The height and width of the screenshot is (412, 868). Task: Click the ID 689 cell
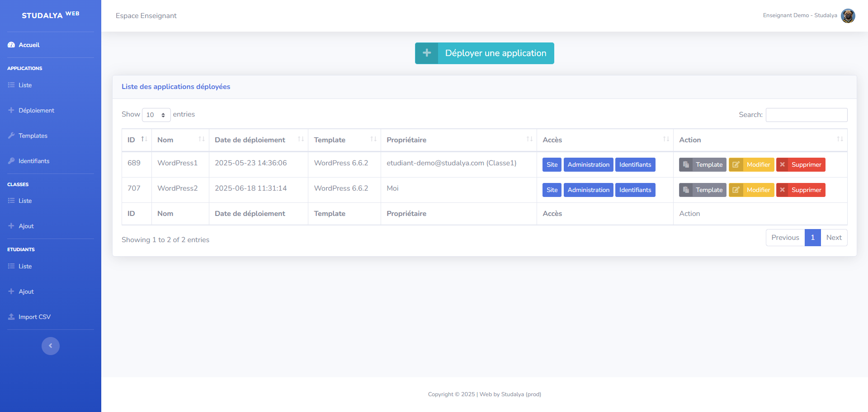pos(137,165)
